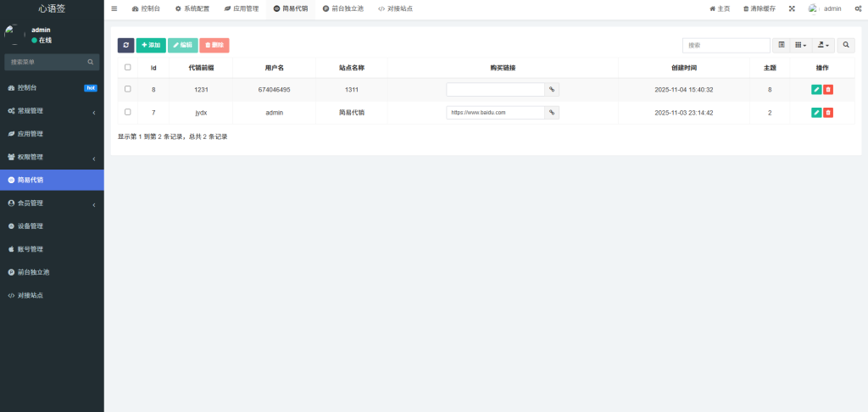
Task: Click the green 添加 add button
Action: pyautogui.click(x=151, y=46)
